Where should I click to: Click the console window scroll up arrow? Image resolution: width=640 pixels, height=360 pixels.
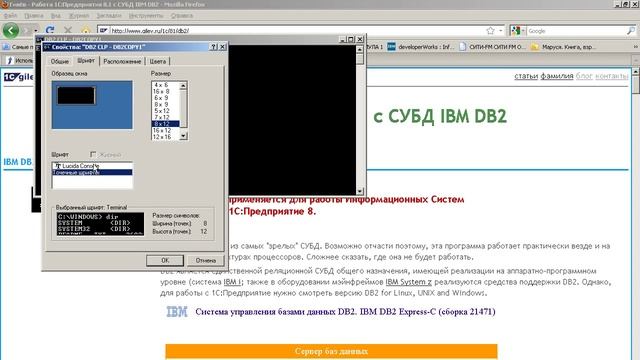coord(360,49)
